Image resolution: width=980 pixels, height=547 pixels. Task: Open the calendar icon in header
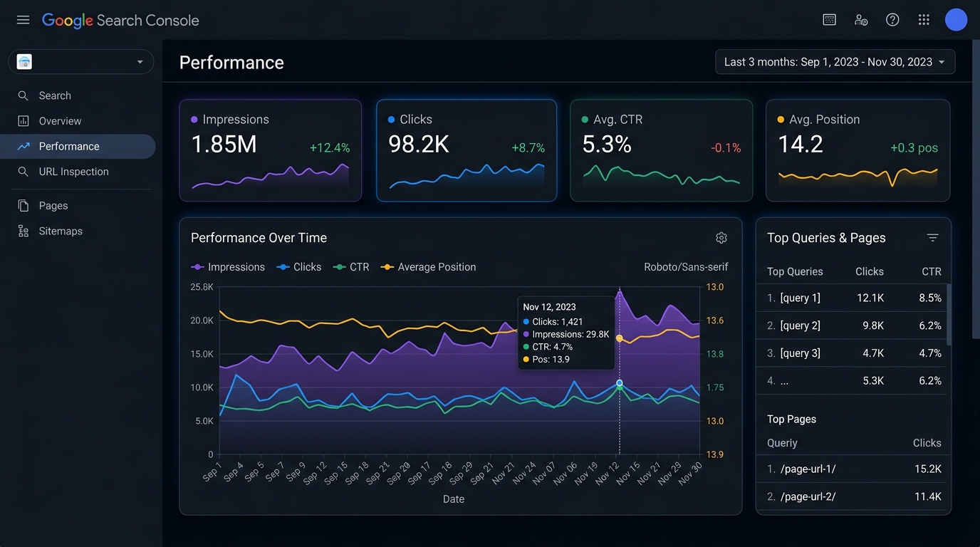tap(829, 20)
